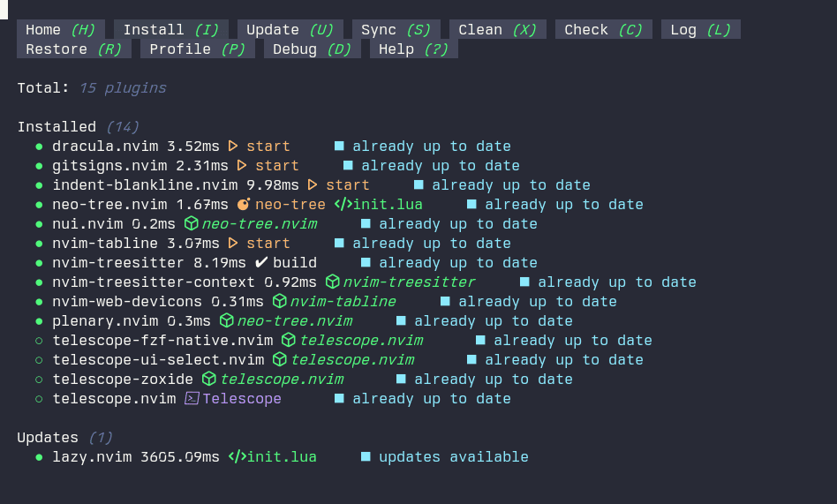Click the nvim-tabline dependency link on nvim-web-devicons
The width and height of the screenshot is (837, 504).
(x=343, y=302)
